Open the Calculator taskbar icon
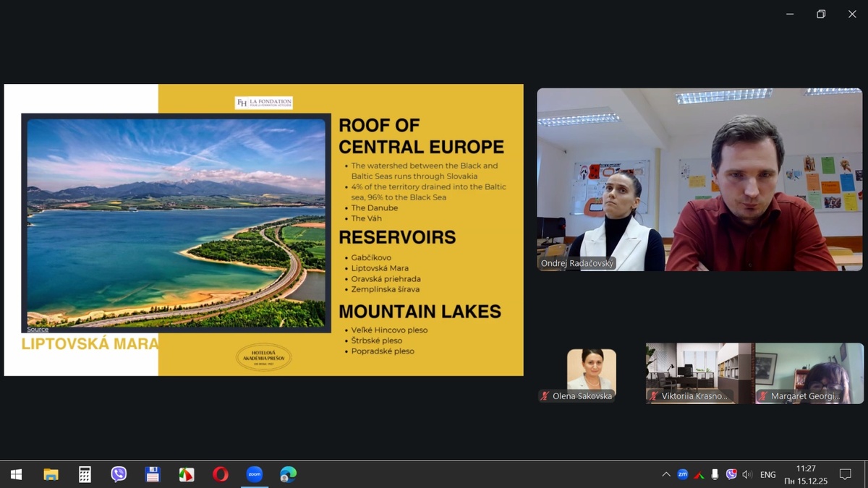868x488 pixels. (85, 474)
